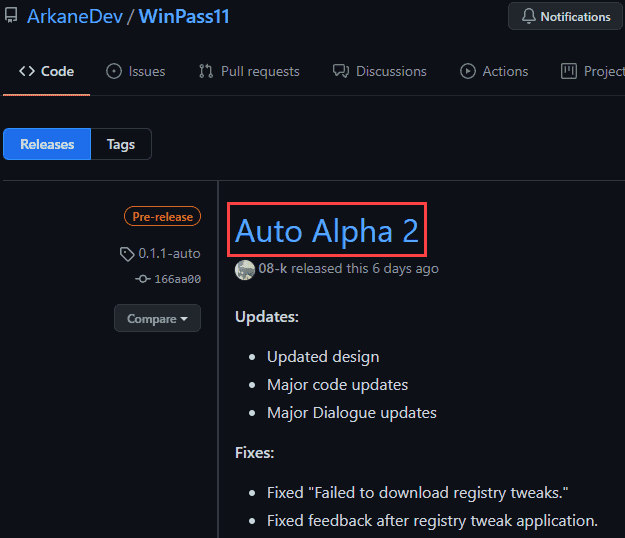Click the 08-k user avatar
The height and width of the screenshot is (538, 625).
[x=245, y=269]
